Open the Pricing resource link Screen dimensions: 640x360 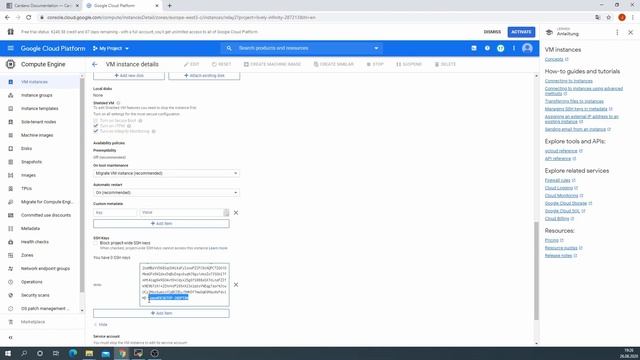coord(552,240)
